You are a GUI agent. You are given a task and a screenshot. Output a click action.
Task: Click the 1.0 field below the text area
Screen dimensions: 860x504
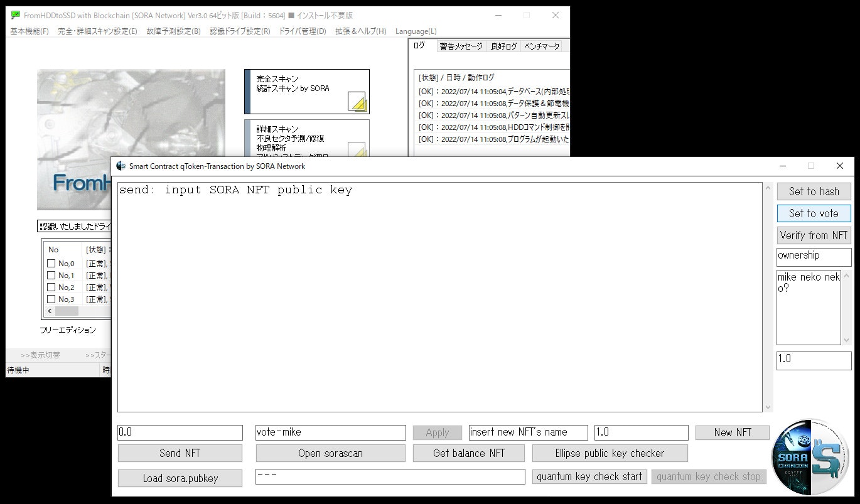click(814, 360)
